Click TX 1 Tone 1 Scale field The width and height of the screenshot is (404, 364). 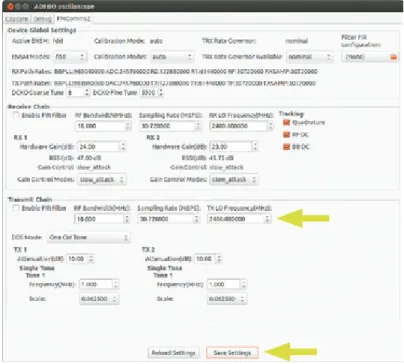[x=99, y=299]
